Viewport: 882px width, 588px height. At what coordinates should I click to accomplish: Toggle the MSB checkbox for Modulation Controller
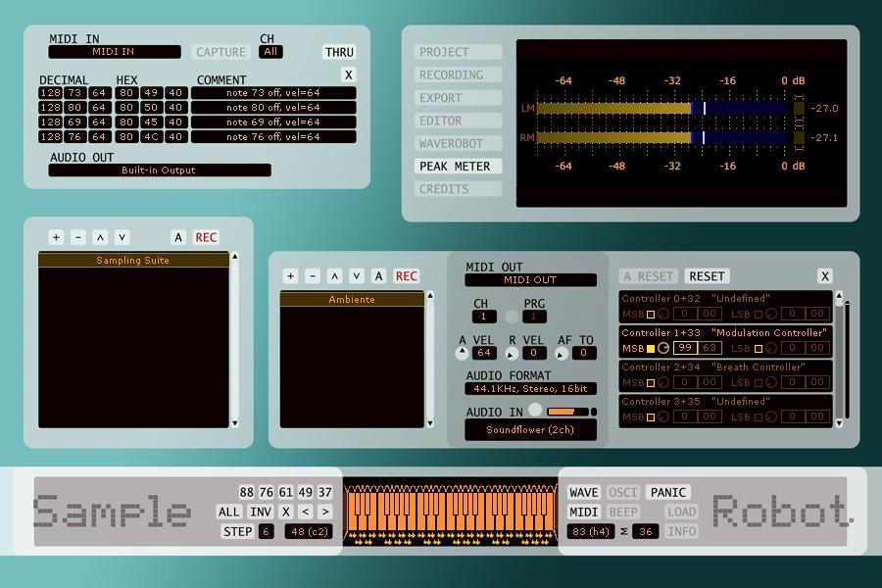[651, 349]
